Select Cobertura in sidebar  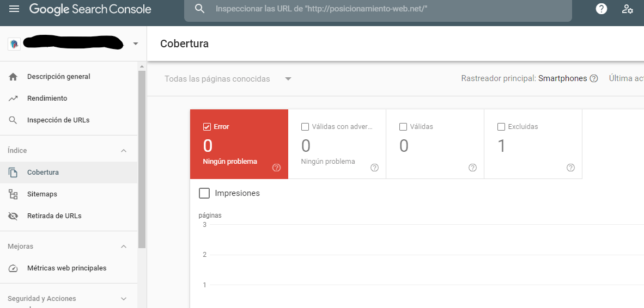[69, 173]
